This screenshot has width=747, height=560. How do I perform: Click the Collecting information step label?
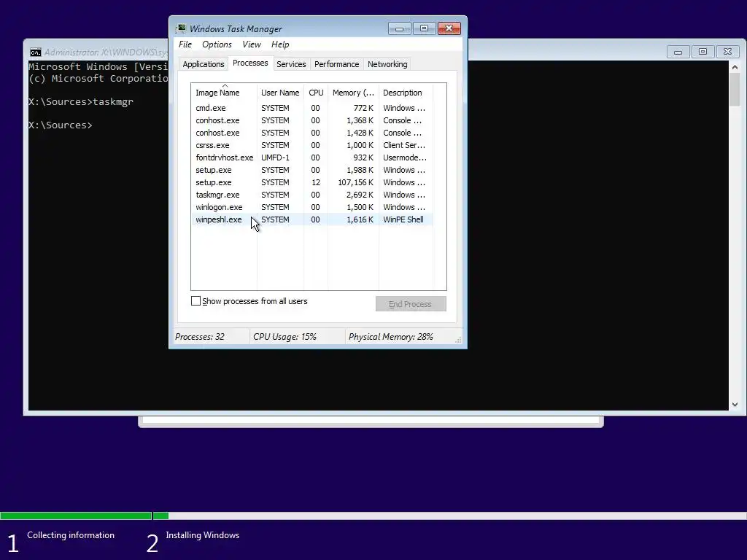coord(71,535)
